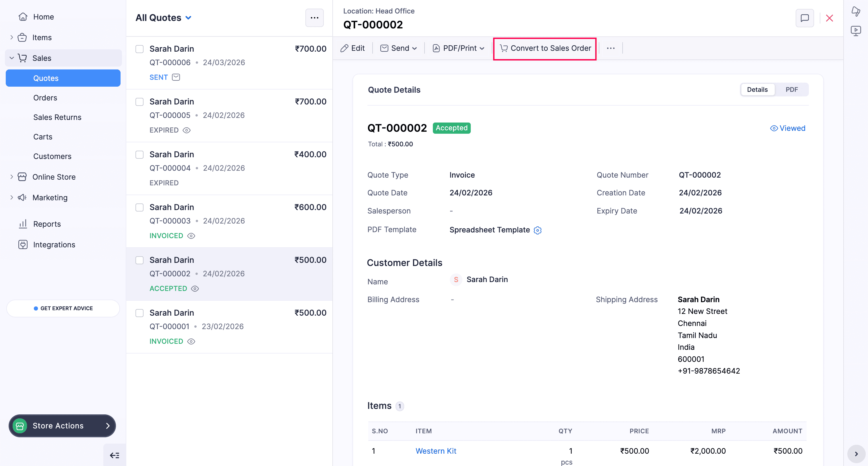Image resolution: width=868 pixels, height=466 pixels.
Task: Open the comments panel for QT-000002
Action: click(805, 18)
